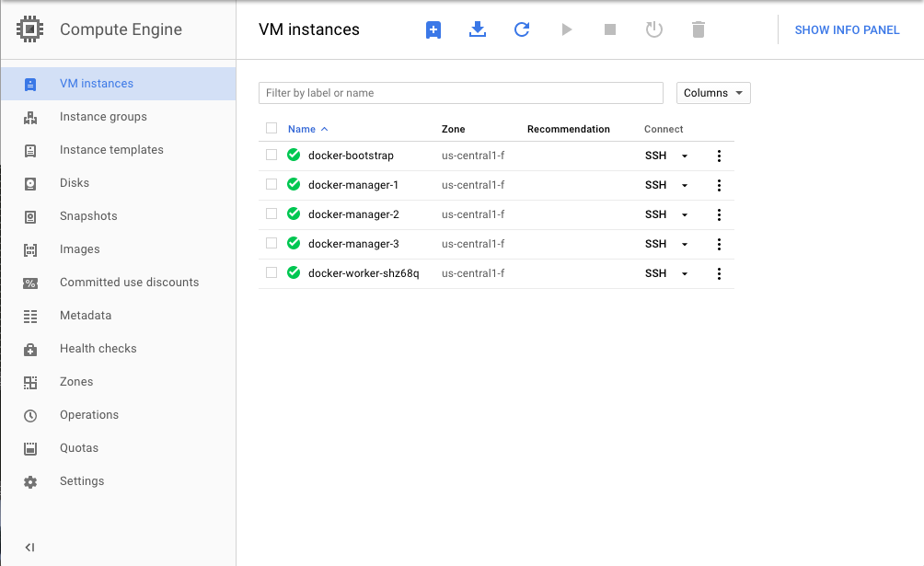Click the Health checks sidebar icon
924x566 pixels.
click(30, 350)
